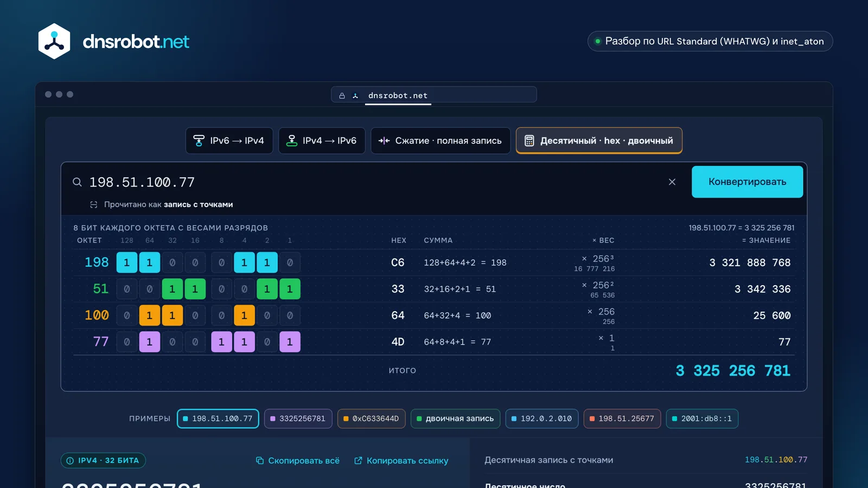Toggle the 32-weight bit in the 51 row
This screenshot has height=488, width=868.
173,289
